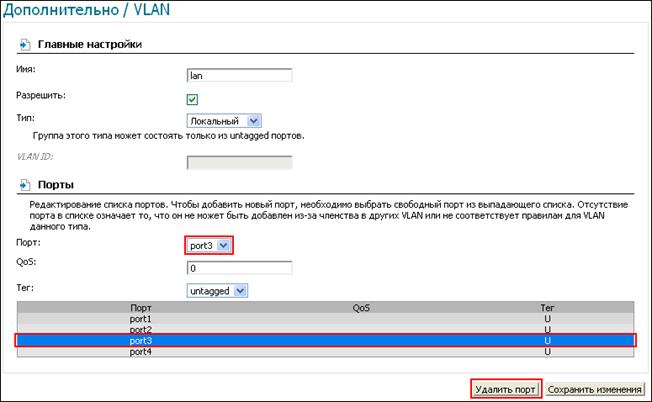Click the U tag in port1 row
This screenshot has width=652, height=402.
point(547,318)
